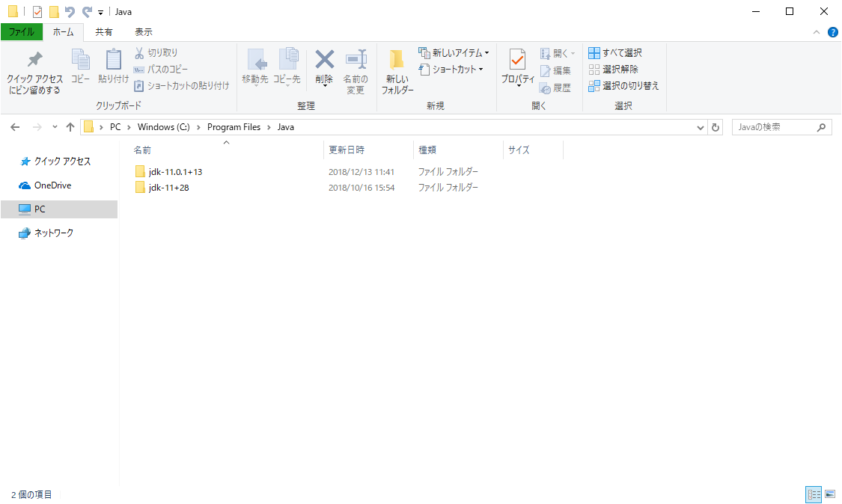Refresh the Java folder view
Viewport: 842px width, 504px height.
click(x=716, y=127)
